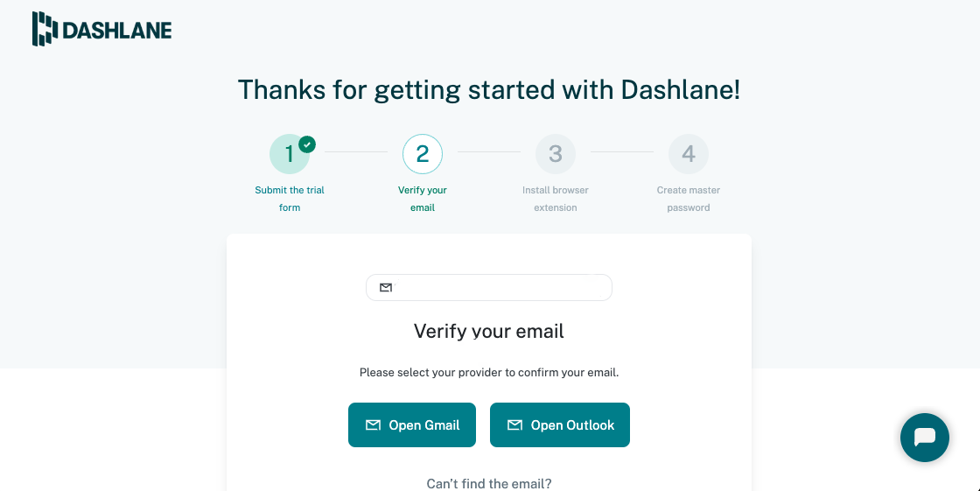Select step 2 circle
The image size is (980, 491).
click(x=423, y=154)
